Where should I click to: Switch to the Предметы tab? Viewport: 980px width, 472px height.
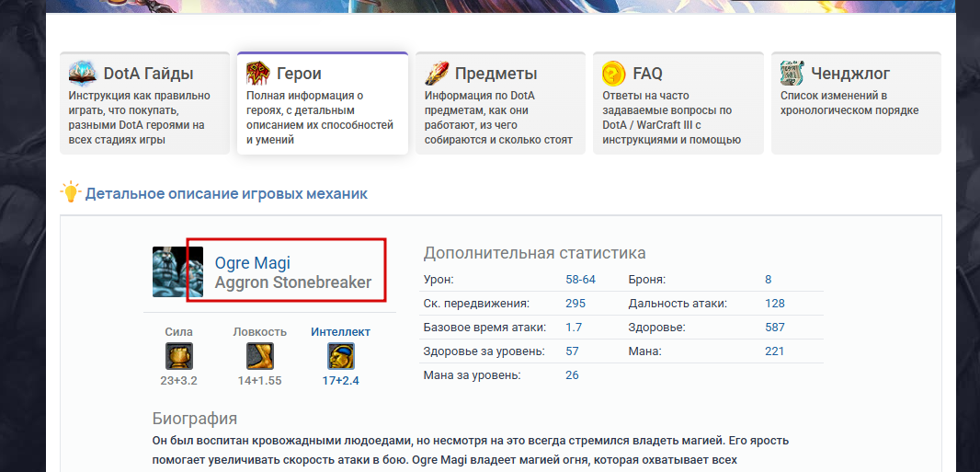[x=500, y=103]
